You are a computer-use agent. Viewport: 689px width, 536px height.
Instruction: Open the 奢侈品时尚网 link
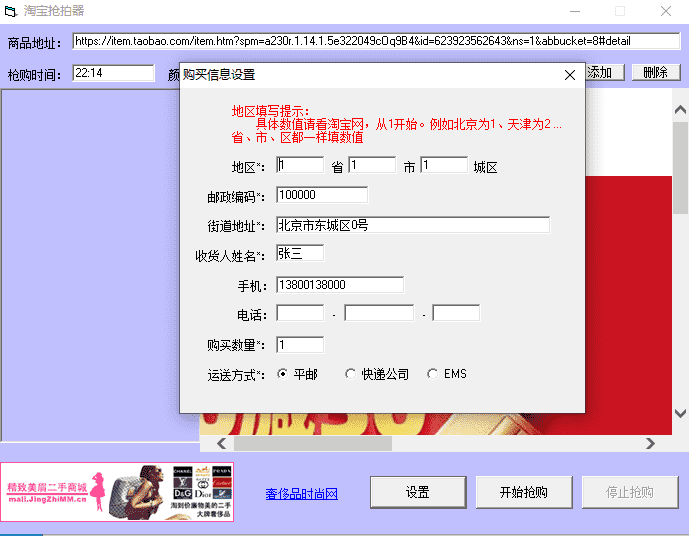tap(301, 494)
